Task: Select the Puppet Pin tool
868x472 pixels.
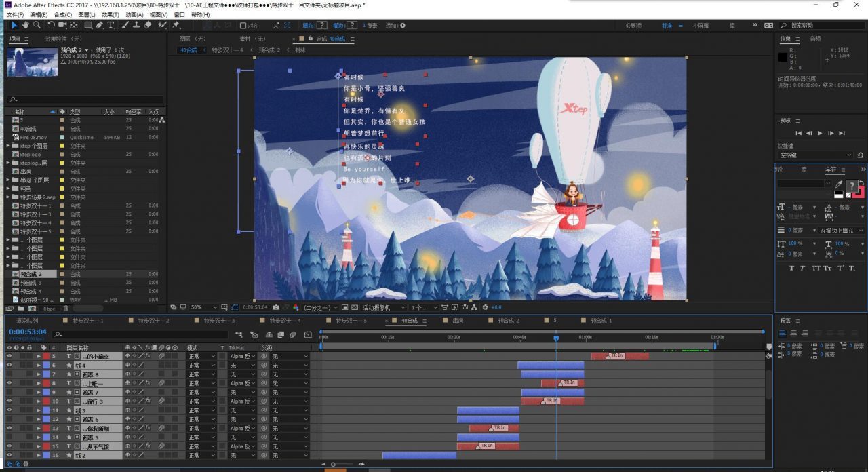Action: tap(176, 25)
